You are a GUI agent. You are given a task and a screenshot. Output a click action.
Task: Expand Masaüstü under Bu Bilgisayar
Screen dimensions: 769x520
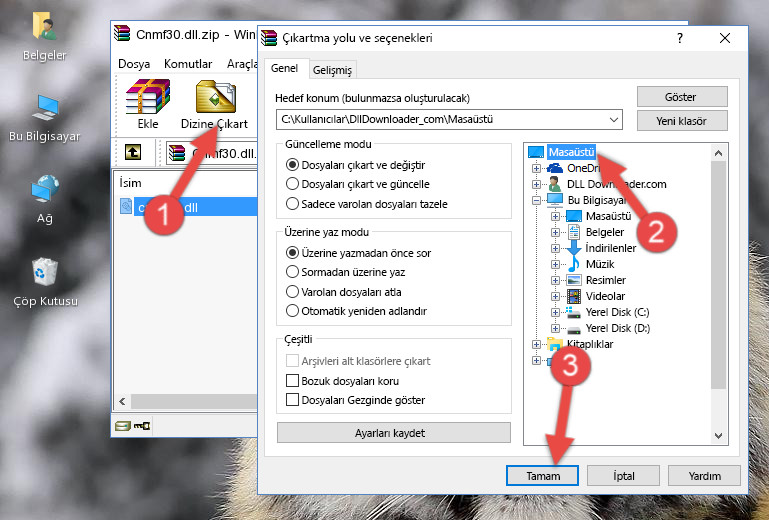pos(555,216)
